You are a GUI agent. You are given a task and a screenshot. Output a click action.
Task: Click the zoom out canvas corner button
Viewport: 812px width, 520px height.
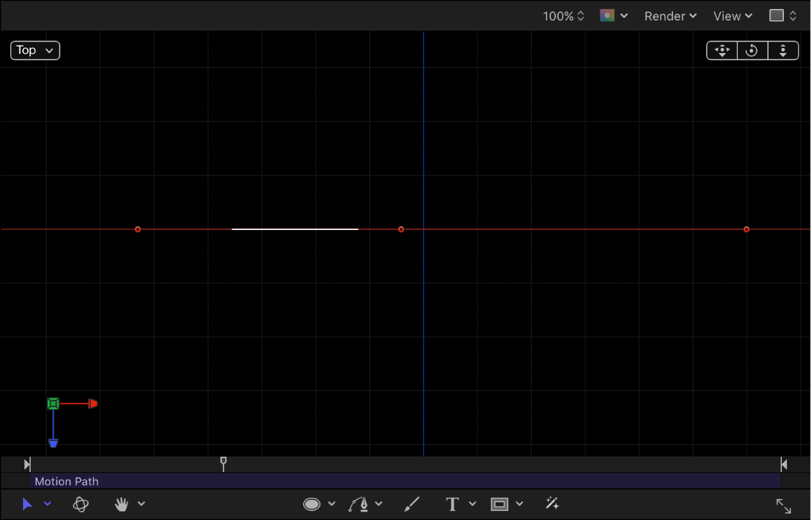[x=783, y=506]
